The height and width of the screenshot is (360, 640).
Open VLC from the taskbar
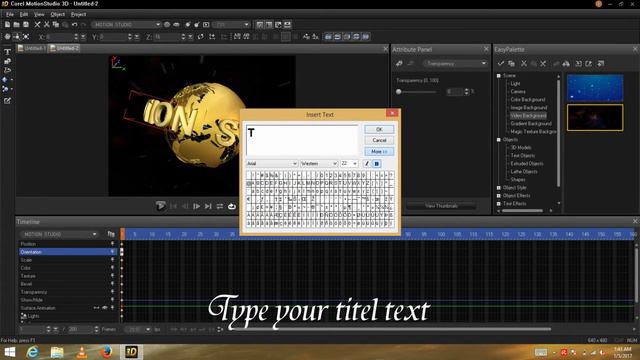pos(82,352)
